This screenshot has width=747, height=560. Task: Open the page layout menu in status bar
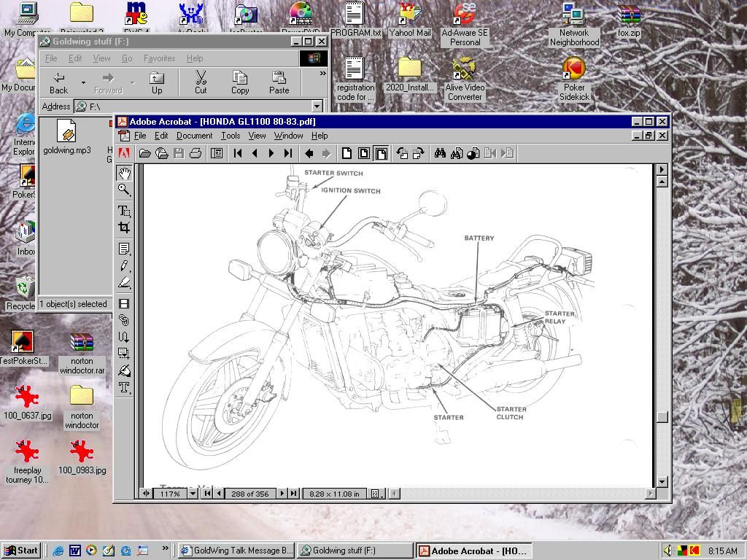pos(376,494)
